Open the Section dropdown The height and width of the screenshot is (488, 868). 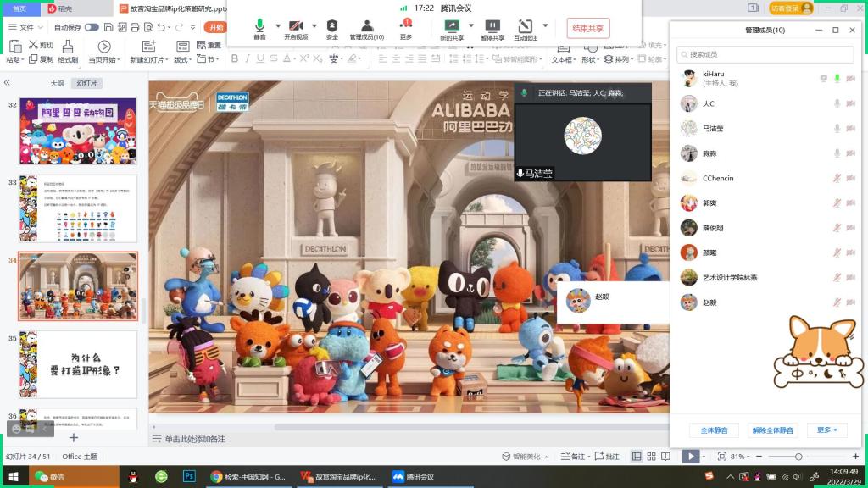pos(208,58)
